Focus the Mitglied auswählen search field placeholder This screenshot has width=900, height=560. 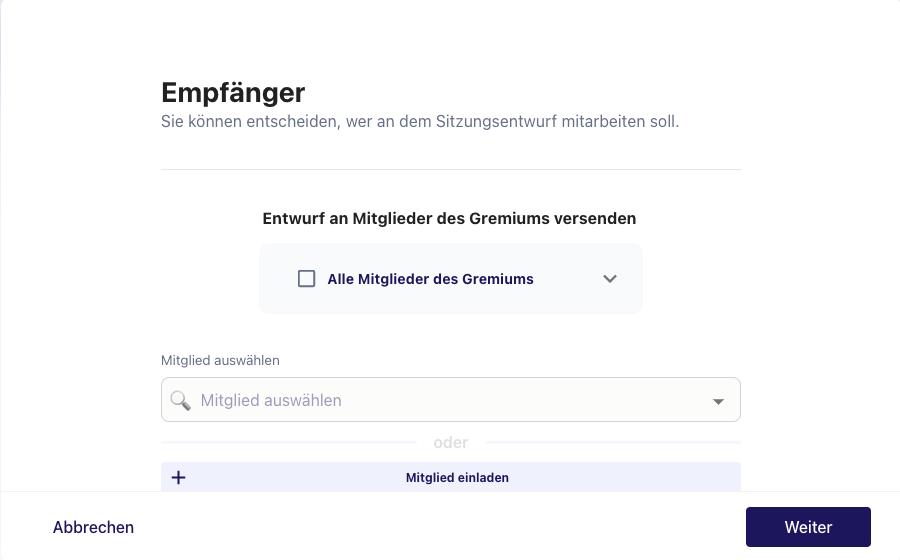pyautogui.click(x=271, y=400)
